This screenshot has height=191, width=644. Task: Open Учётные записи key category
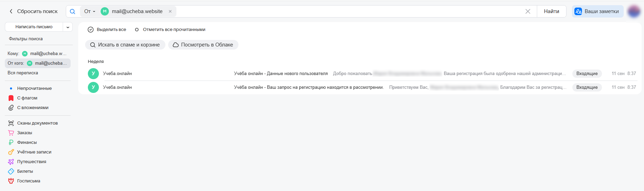pos(11,152)
